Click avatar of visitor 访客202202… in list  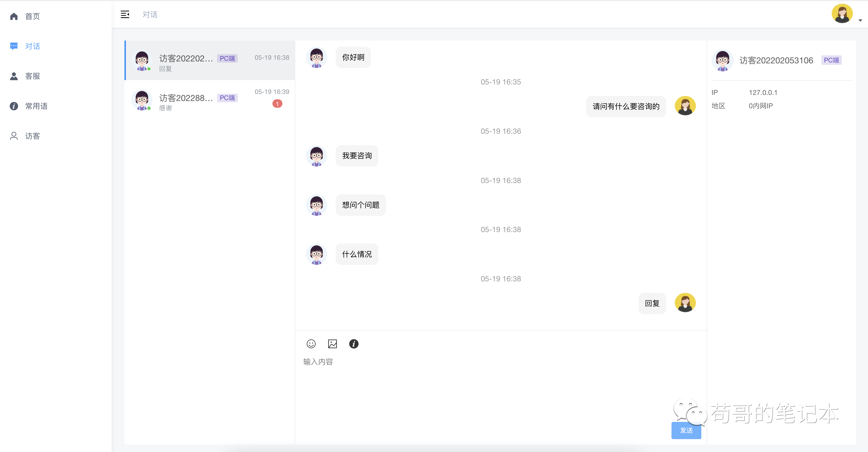tap(141, 60)
